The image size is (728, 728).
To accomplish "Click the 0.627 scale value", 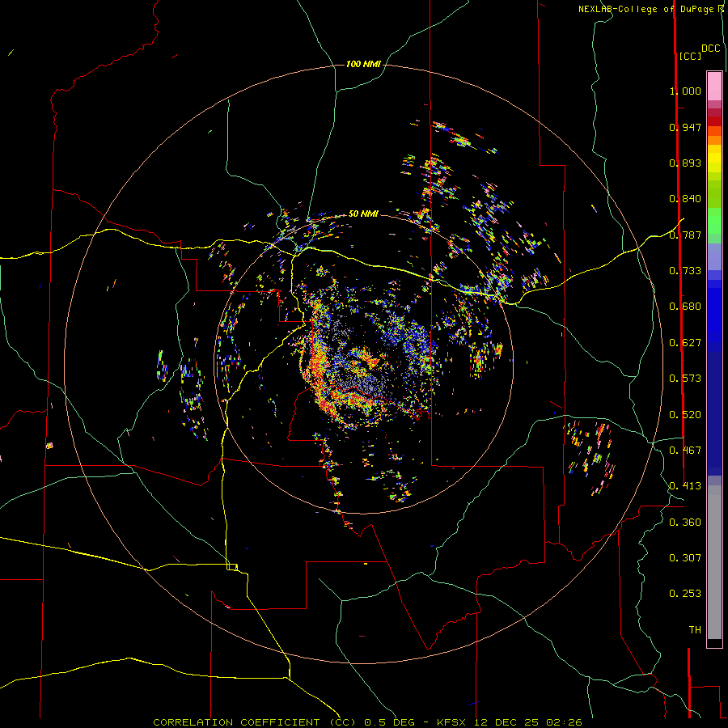I will (x=685, y=343).
